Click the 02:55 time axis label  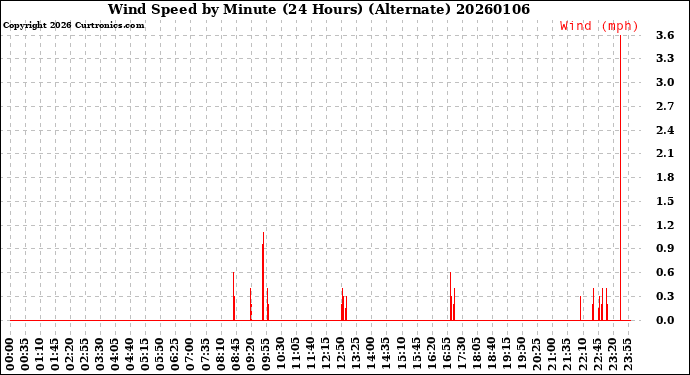(85, 355)
